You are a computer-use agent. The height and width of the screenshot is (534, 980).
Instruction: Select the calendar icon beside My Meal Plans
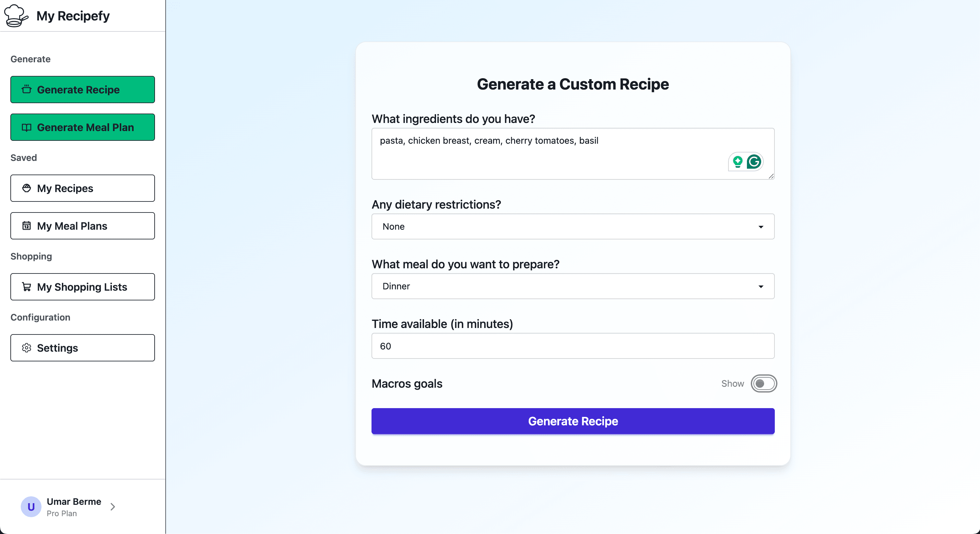click(26, 226)
